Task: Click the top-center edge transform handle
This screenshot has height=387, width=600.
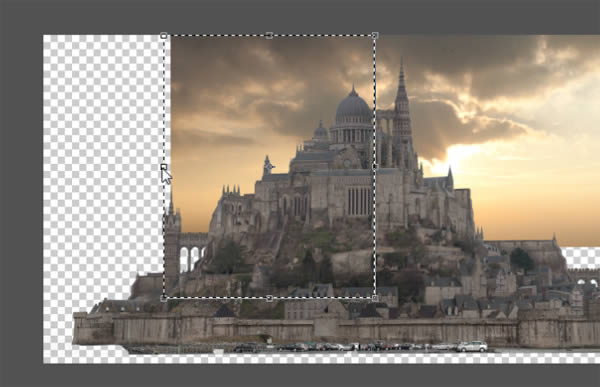Action: (269, 36)
